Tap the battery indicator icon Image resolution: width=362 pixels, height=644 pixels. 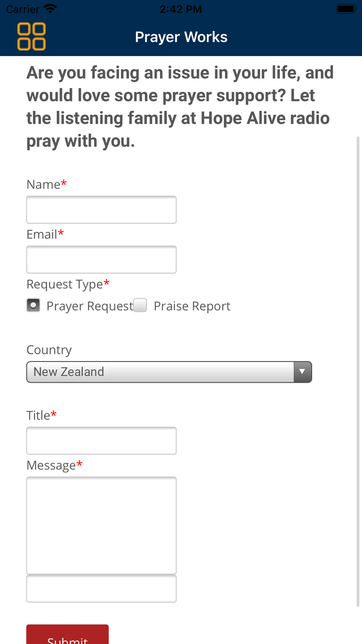point(346,9)
